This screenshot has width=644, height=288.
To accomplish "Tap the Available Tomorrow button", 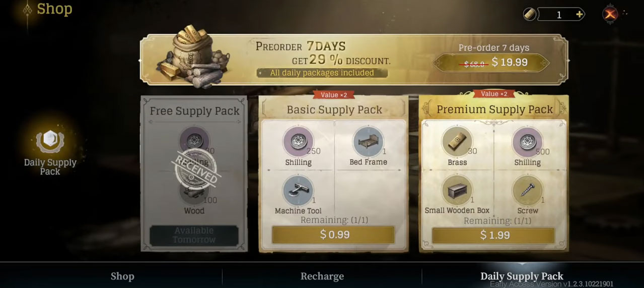I will tap(194, 235).
